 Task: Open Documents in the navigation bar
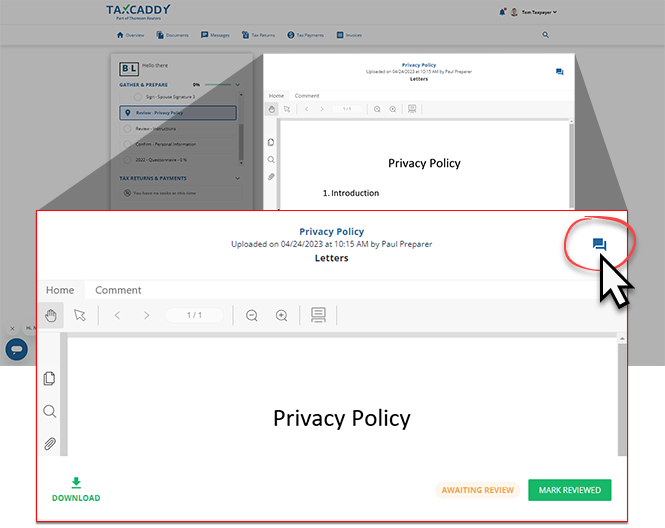(172, 35)
